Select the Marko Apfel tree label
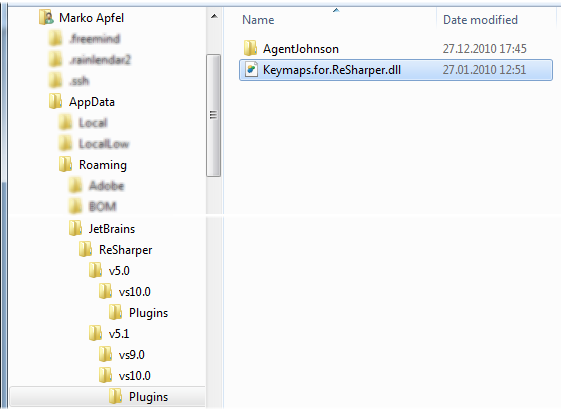The image size is (561, 418). coord(92,18)
